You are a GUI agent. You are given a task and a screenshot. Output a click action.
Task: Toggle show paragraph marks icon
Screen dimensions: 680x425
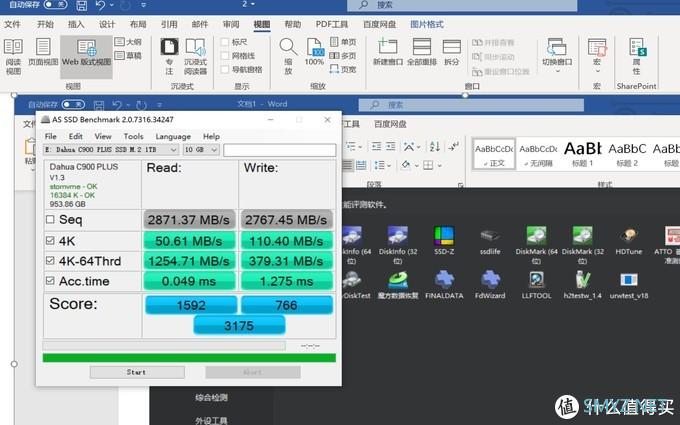pyautogui.click(x=454, y=147)
